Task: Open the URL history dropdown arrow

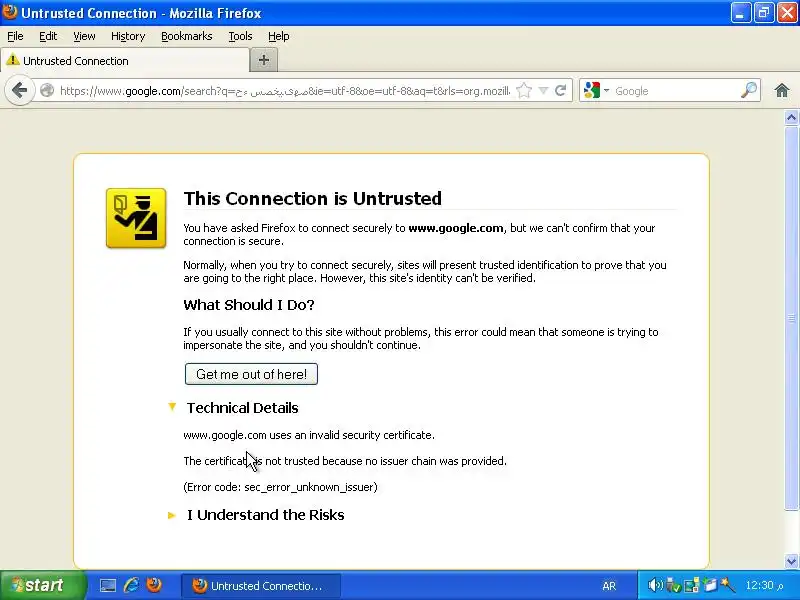Action: click(543, 91)
